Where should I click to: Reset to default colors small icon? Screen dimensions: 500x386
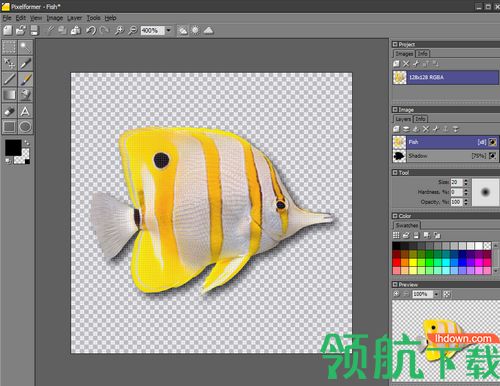point(7,161)
